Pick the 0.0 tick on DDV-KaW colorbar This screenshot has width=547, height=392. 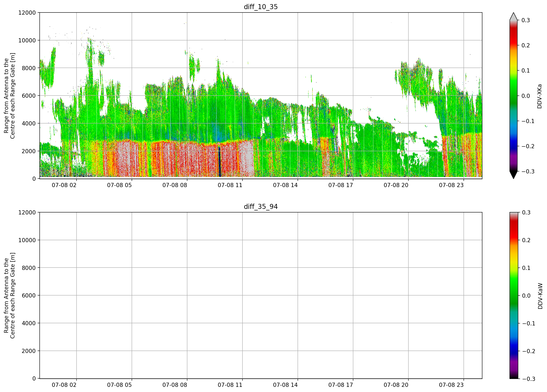click(x=526, y=295)
